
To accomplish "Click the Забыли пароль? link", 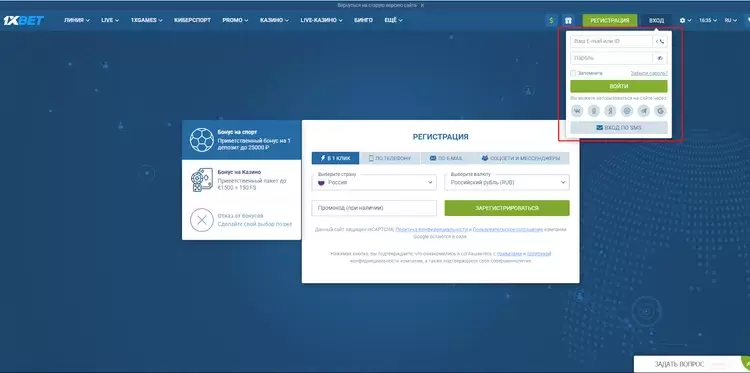I will click(649, 73).
